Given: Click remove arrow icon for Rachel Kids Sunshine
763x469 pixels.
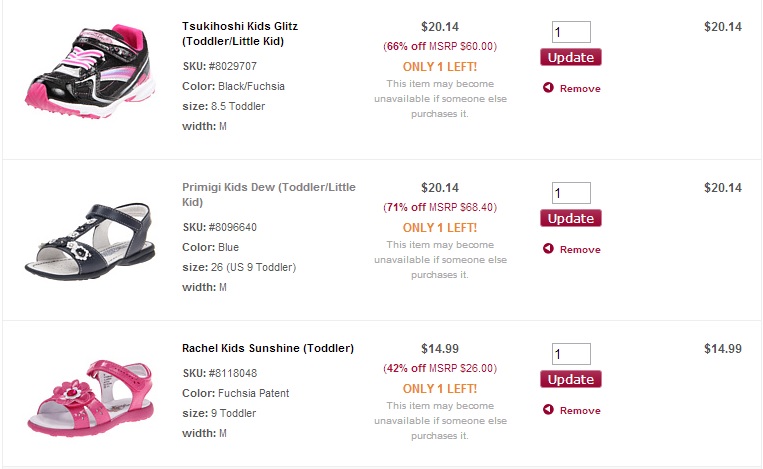Looking at the screenshot, I should click(x=548, y=410).
